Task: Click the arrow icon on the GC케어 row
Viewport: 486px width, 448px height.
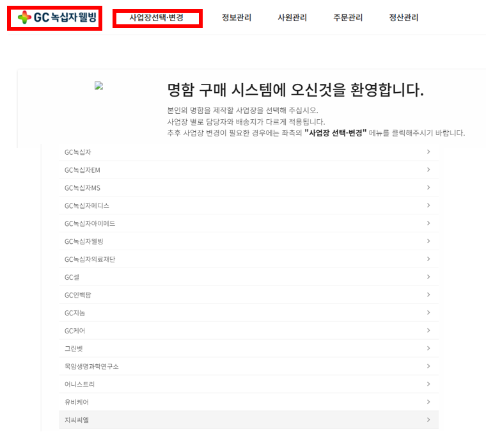Action: [428, 330]
